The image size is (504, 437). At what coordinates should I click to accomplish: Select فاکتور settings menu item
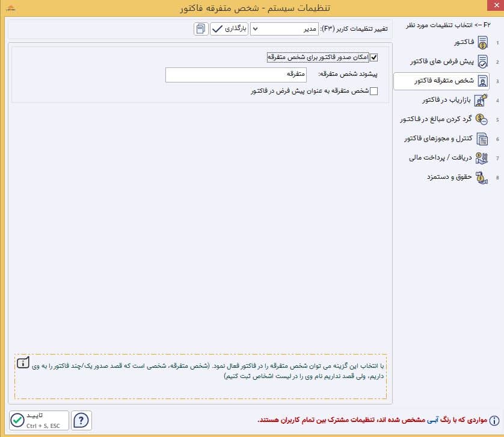point(464,42)
